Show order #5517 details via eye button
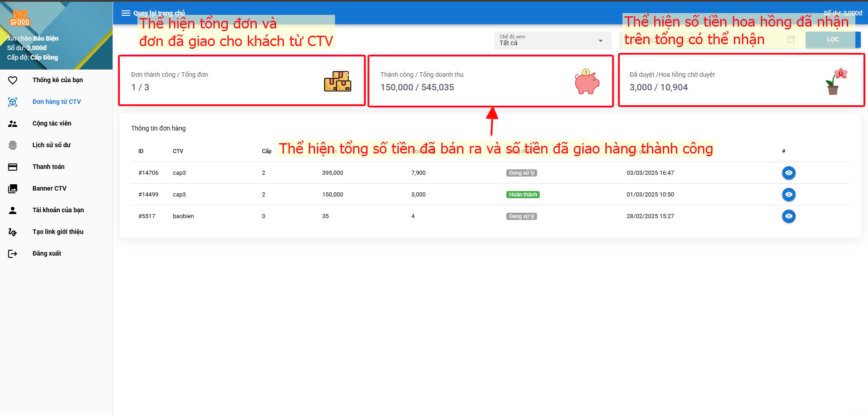The image size is (868, 415). (x=788, y=216)
